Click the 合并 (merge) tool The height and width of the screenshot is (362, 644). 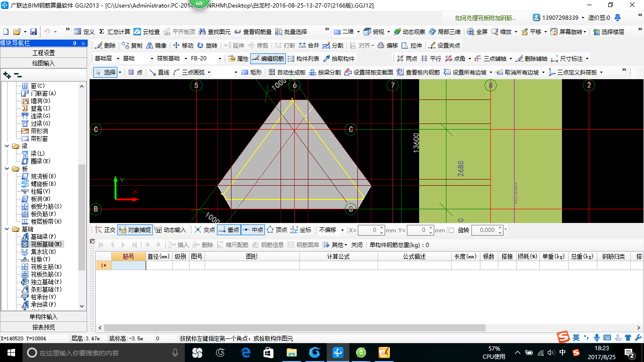[309, 46]
